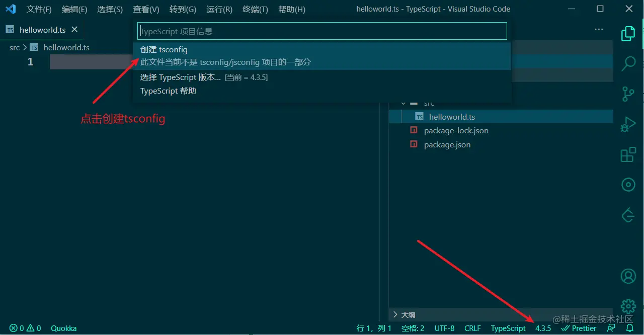Open the Search view icon
This screenshot has height=335, width=644.
(628, 64)
